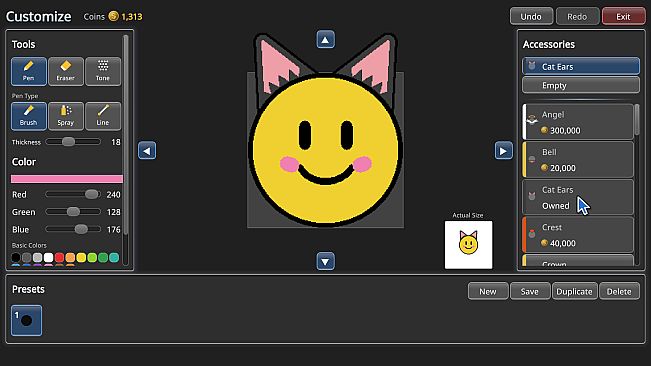651x366 pixels.
Task: Click the Red value 240
Action: coord(113,195)
